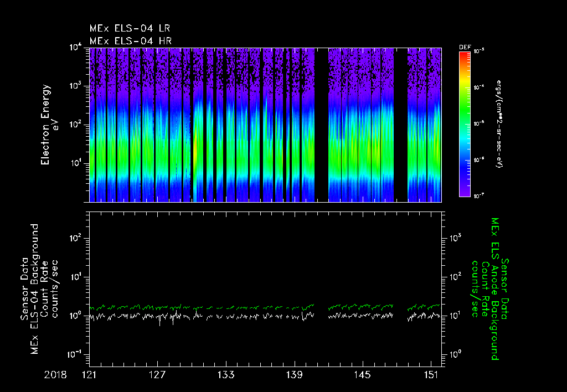Image resolution: width=567 pixels, height=392 pixels.
Task: Click the wide data gap near day 141
Action: [x=322, y=125]
